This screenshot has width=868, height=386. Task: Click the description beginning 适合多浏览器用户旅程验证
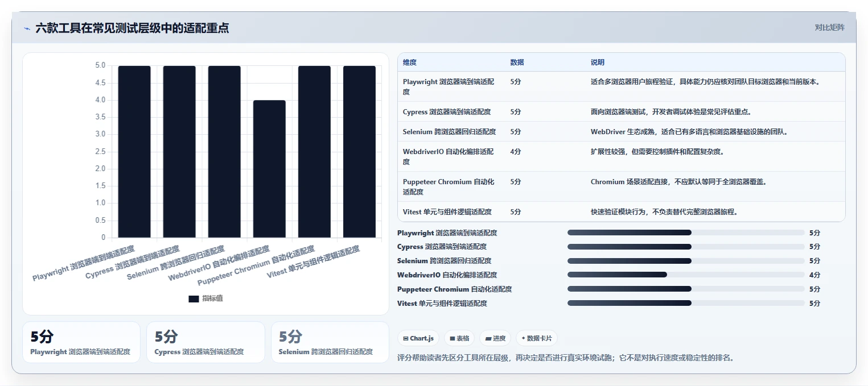coord(706,82)
